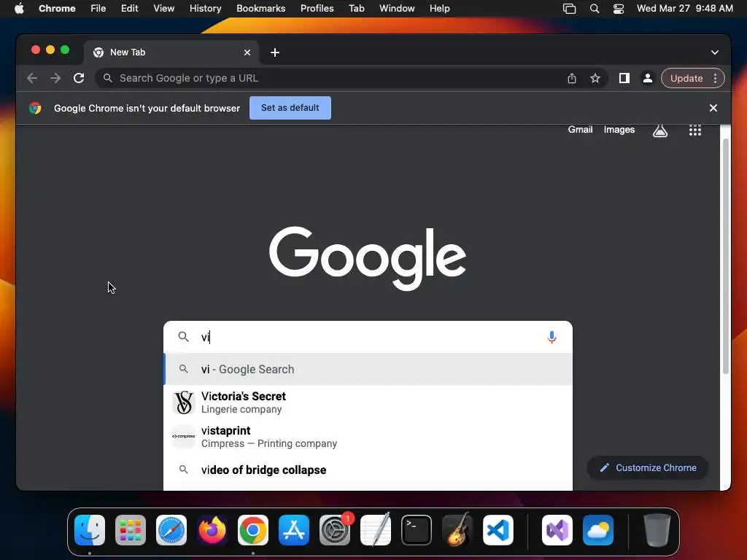The image size is (747, 560).
Task: Dismiss the default browser banner
Action: [713, 108]
